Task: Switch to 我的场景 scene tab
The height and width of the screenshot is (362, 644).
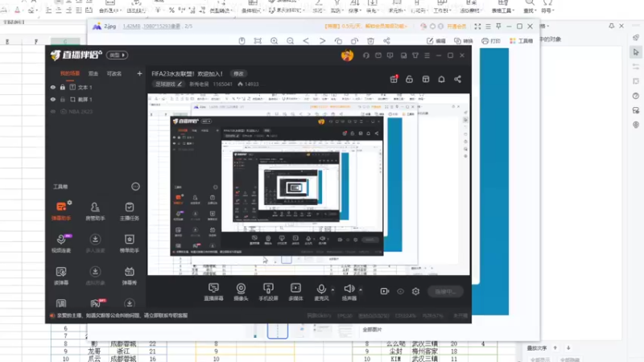Action: [x=70, y=73]
